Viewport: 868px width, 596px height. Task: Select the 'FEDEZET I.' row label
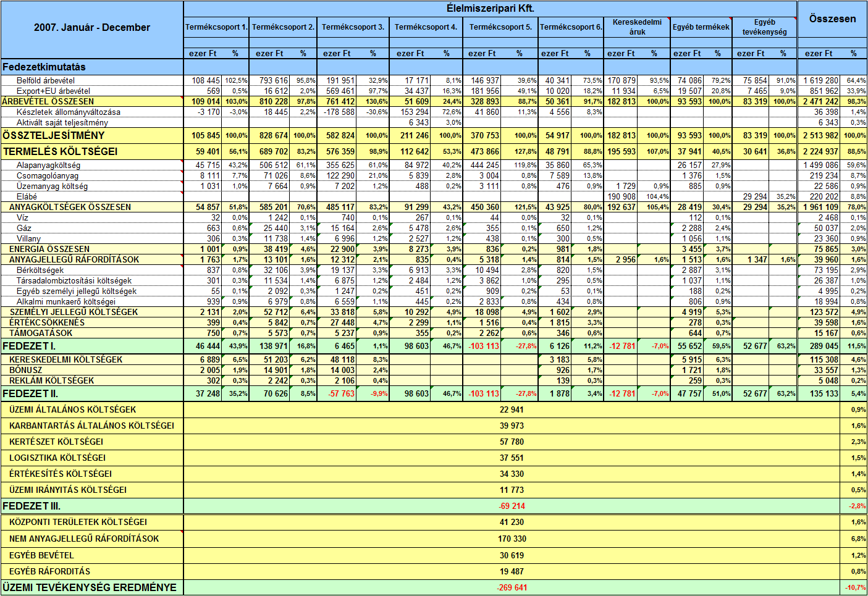(29, 346)
